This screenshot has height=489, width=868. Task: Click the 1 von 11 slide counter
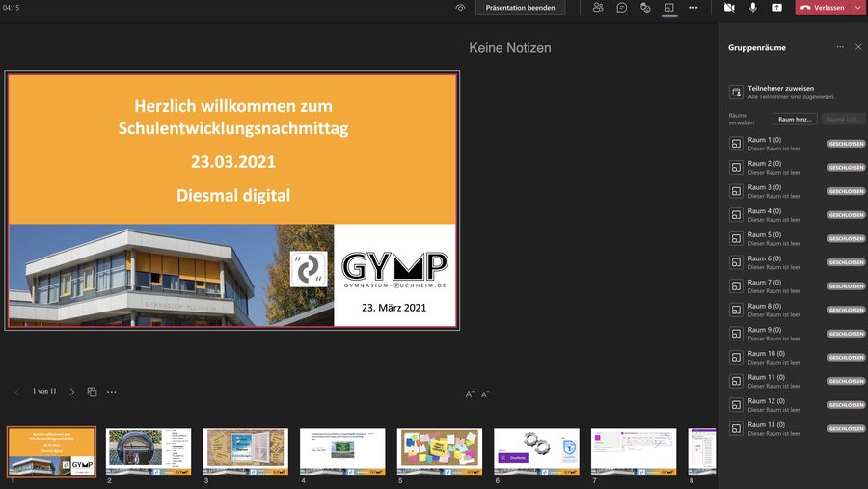(44, 391)
